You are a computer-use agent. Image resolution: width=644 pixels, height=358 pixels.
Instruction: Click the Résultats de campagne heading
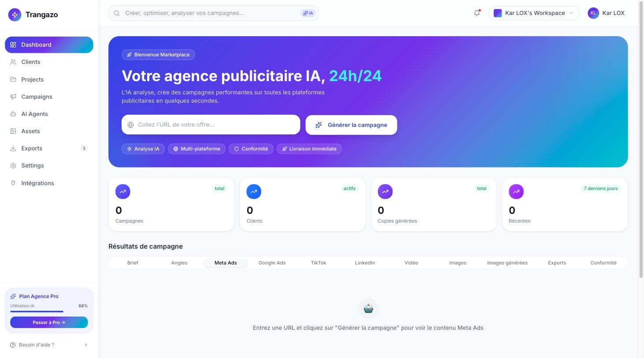pyautogui.click(x=145, y=246)
